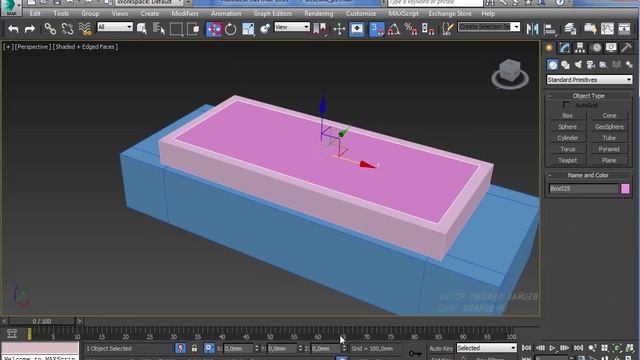Viewport: 640px width, 360px height.
Task: Create a Teapot primitive
Action: (x=567, y=160)
